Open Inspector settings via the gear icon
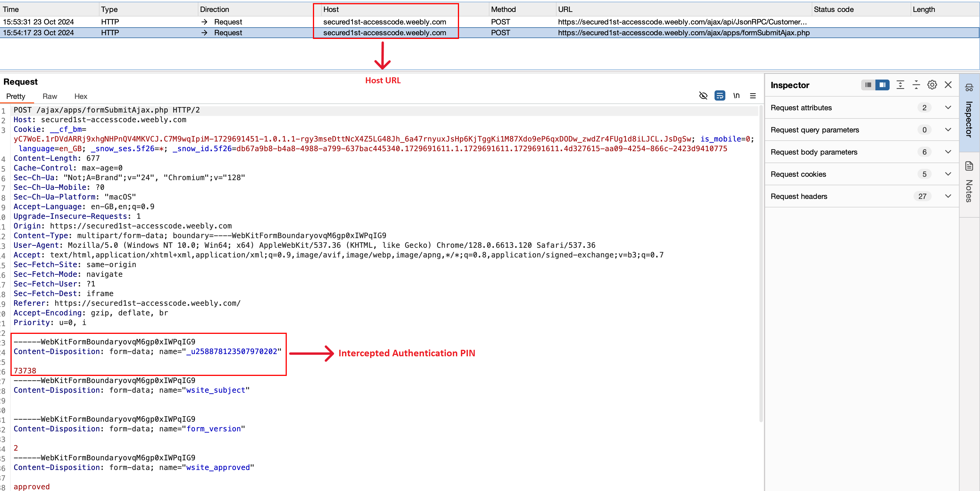980x491 pixels. (x=932, y=84)
